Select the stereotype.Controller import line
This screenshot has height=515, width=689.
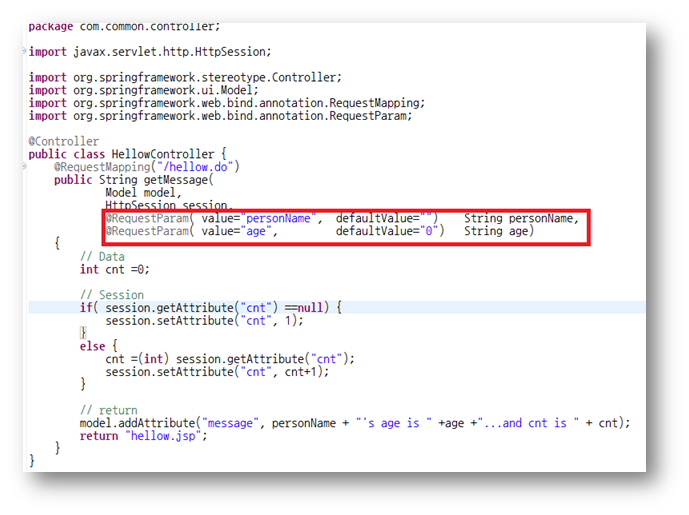(185, 77)
